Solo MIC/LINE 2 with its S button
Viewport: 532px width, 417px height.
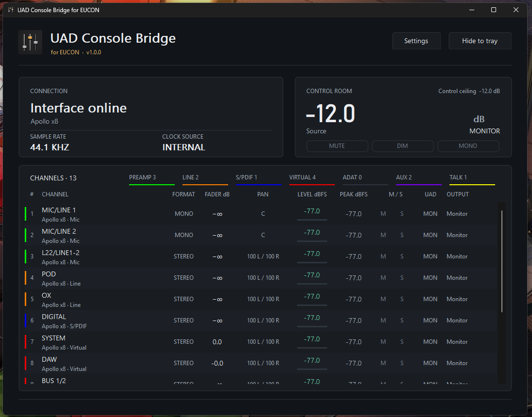402,235
